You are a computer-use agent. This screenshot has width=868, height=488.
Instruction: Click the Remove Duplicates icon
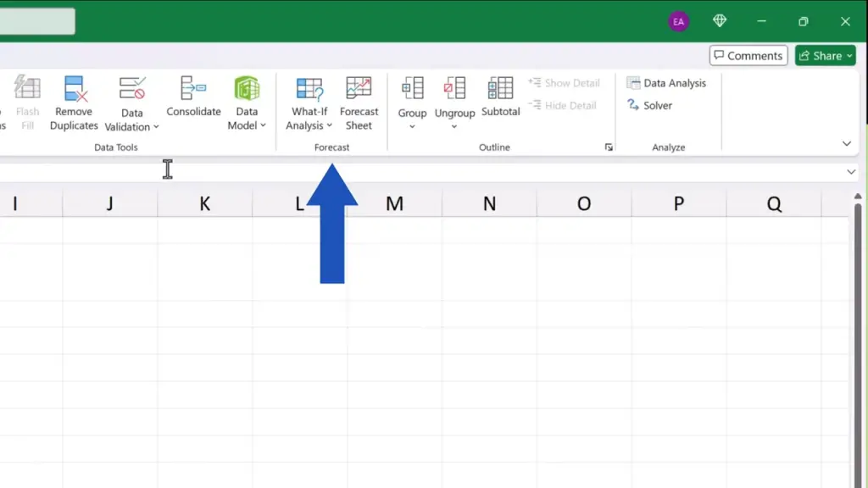tap(75, 89)
